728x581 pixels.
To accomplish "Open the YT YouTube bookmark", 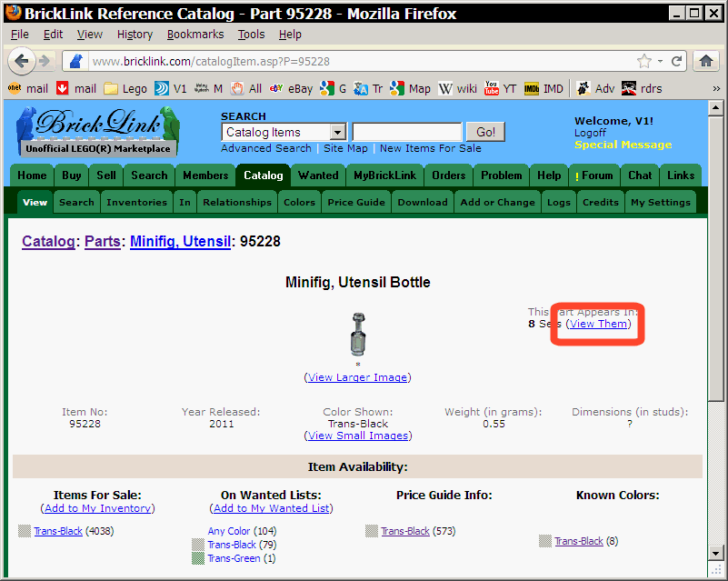I will point(501,88).
